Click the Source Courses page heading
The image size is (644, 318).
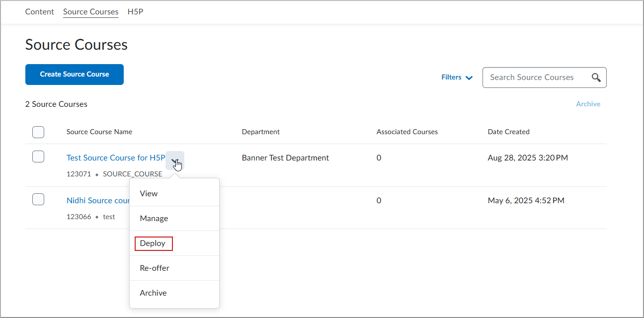coord(77,45)
